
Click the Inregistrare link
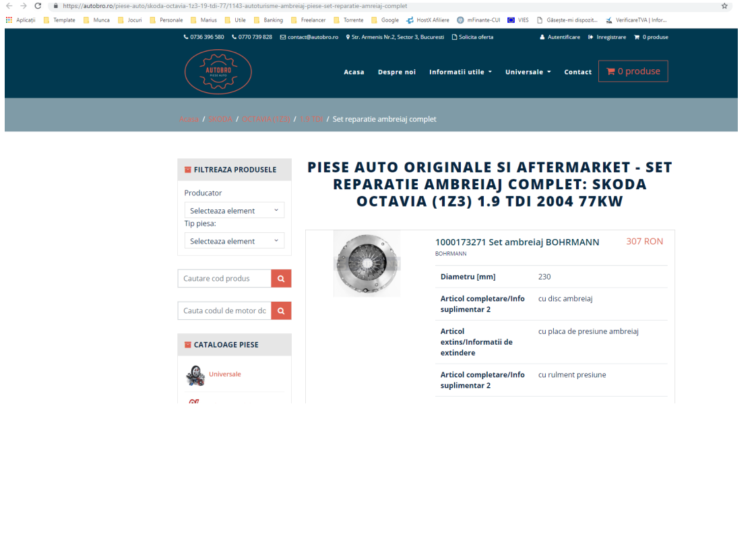[x=607, y=37]
